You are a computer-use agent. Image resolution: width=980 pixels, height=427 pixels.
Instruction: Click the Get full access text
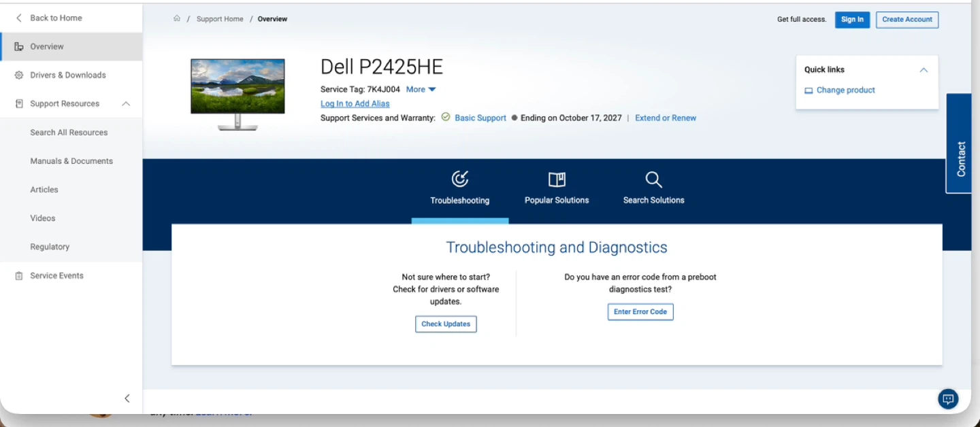click(x=802, y=19)
